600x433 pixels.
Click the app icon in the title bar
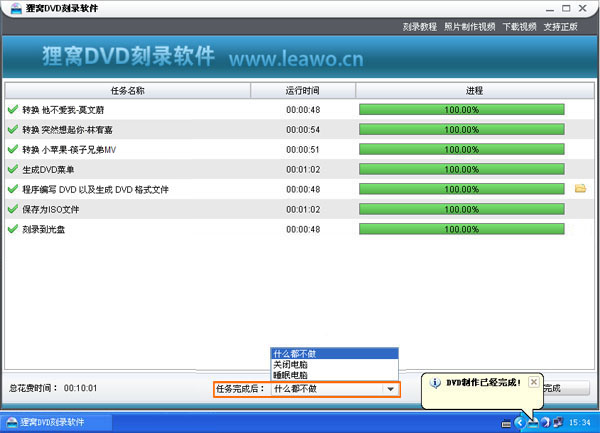16,8
